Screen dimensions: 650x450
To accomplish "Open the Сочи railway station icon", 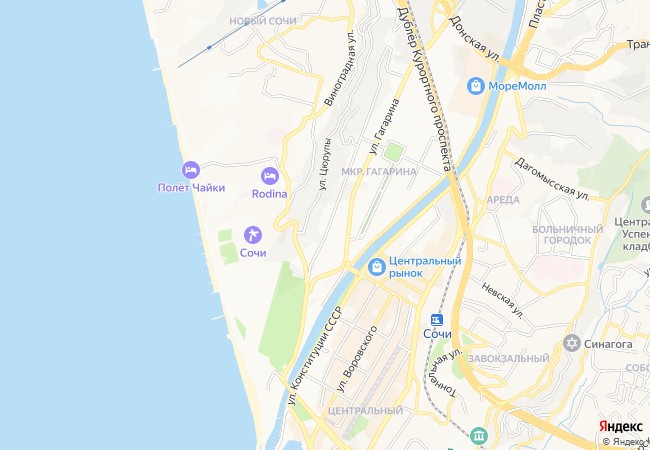I will (437, 320).
